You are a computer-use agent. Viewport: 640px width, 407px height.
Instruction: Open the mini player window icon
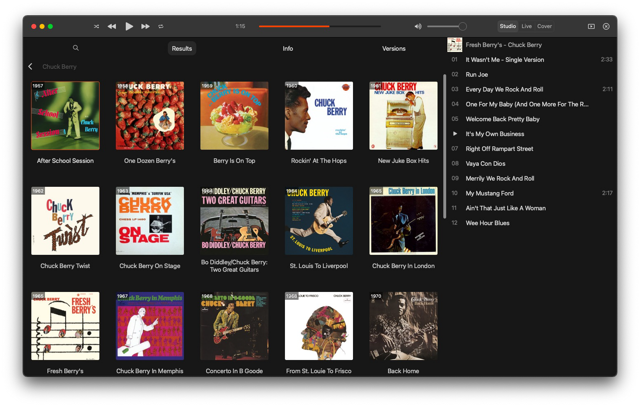pos(591,27)
